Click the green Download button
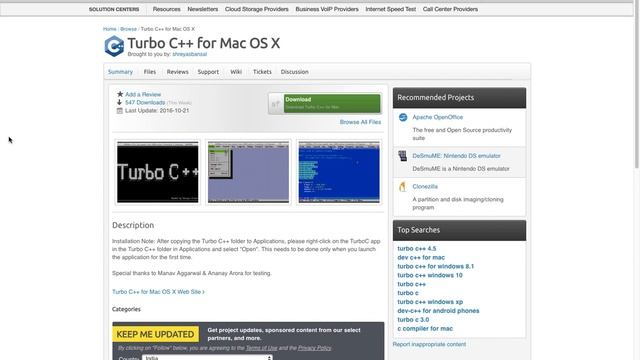640x360 pixels. (332, 104)
